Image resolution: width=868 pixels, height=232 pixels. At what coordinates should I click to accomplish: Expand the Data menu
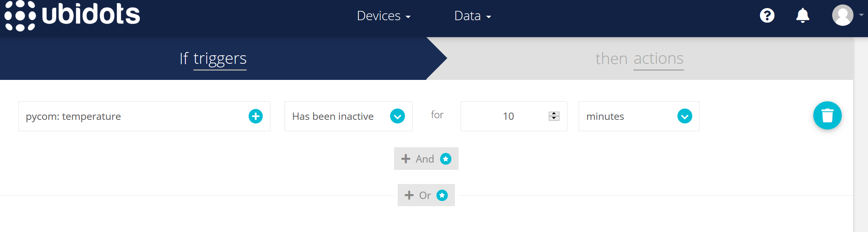pyautogui.click(x=473, y=16)
